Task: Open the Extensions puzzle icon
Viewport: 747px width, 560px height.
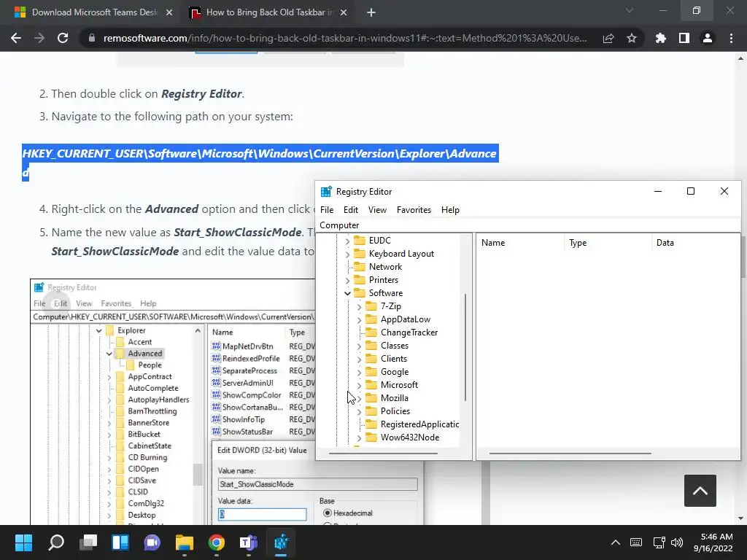Action: pyautogui.click(x=660, y=38)
